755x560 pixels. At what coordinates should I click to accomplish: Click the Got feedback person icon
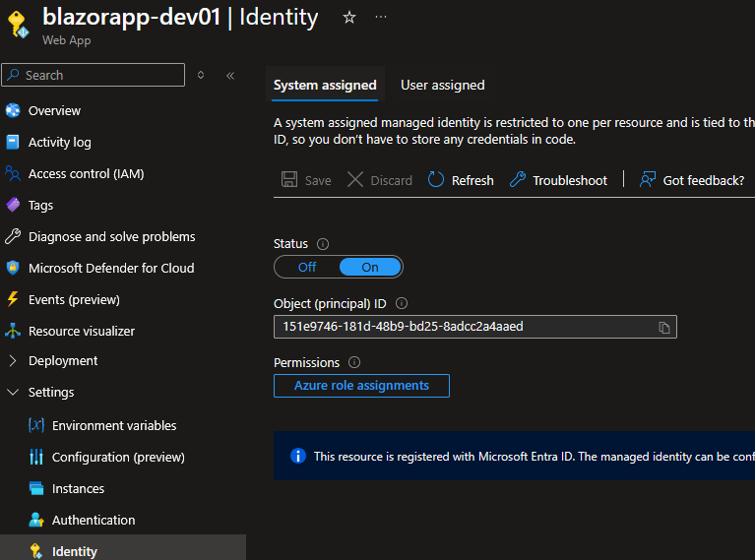(x=648, y=179)
